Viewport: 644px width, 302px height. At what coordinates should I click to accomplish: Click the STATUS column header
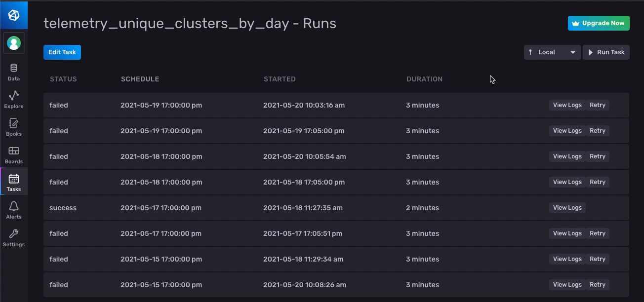tap(63, 79)
